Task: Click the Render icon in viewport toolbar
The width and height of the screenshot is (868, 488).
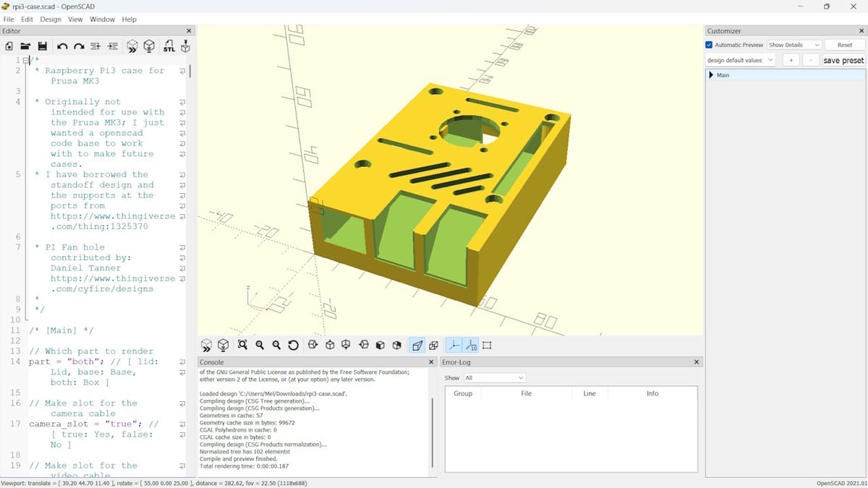Action: click(x=224, y=346)
